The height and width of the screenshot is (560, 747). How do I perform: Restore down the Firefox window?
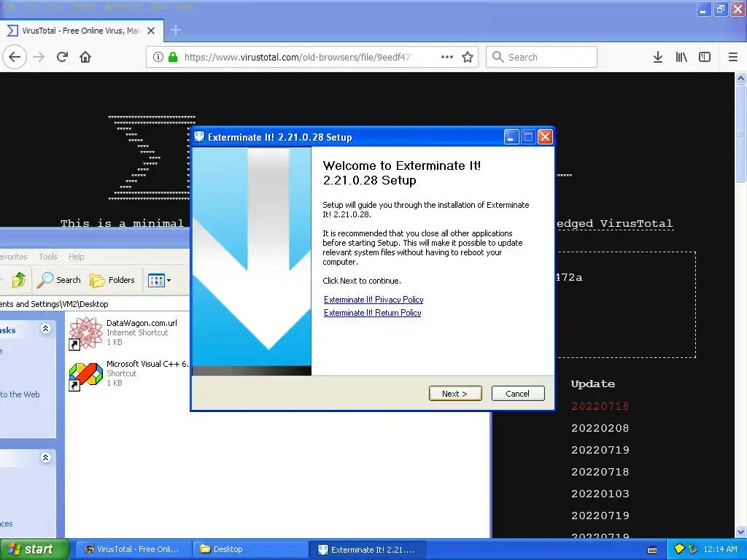720,9
